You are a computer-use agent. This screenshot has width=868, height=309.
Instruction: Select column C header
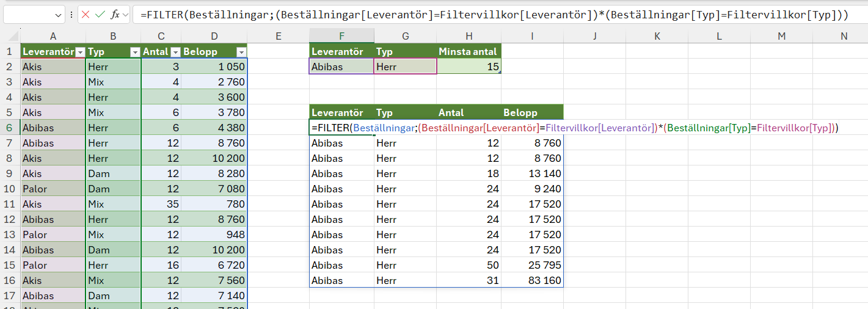pos(161,36)
